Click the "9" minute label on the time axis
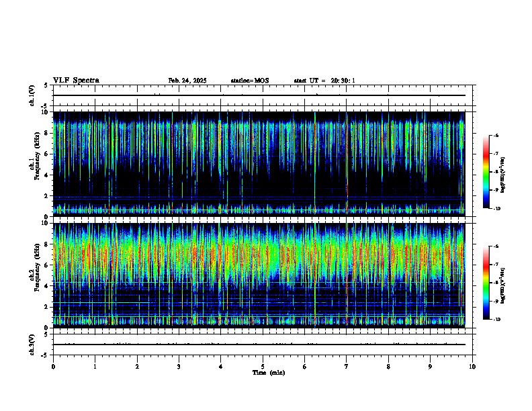The width and height of the screenshot is (532, 411). 430,367
